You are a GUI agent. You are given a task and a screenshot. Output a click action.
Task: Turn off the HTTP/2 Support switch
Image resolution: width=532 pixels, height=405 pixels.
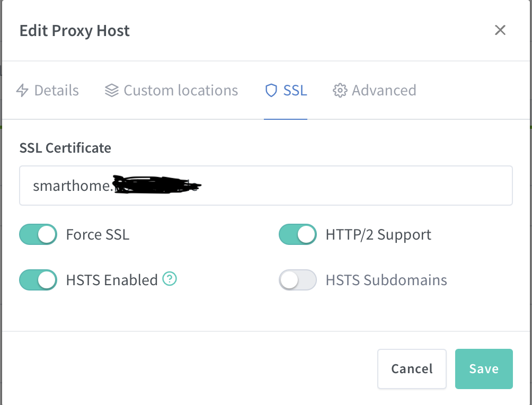(298, 234)
